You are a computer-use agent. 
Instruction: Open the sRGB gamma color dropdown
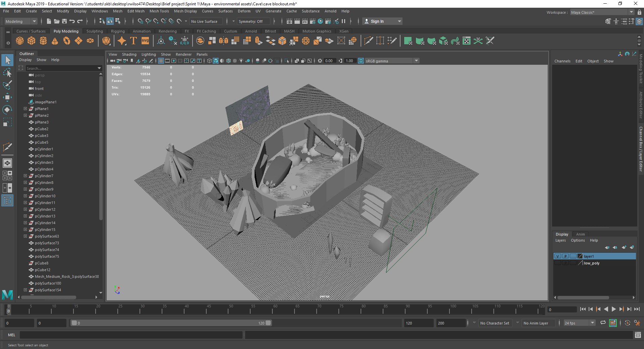(416, 61)
